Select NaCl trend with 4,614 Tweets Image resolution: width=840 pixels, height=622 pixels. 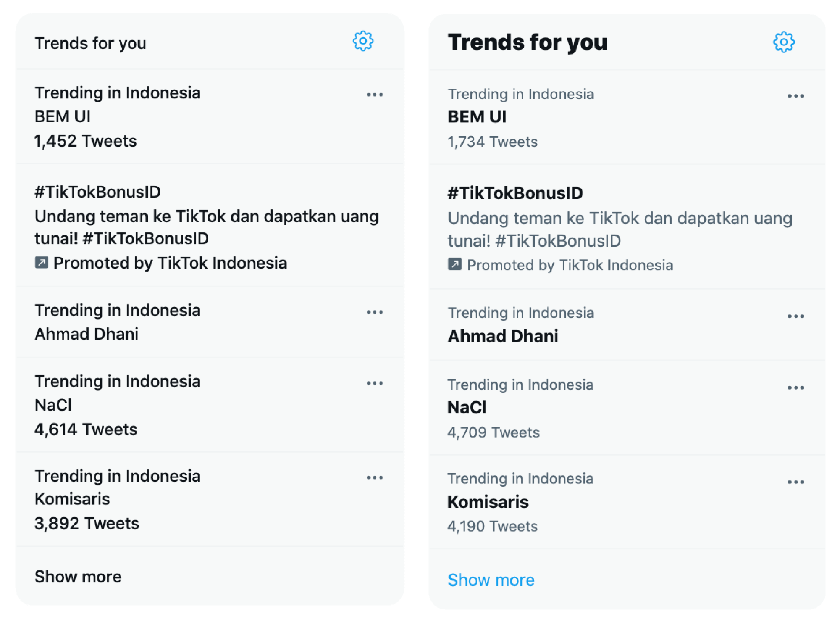pos(53,405)
